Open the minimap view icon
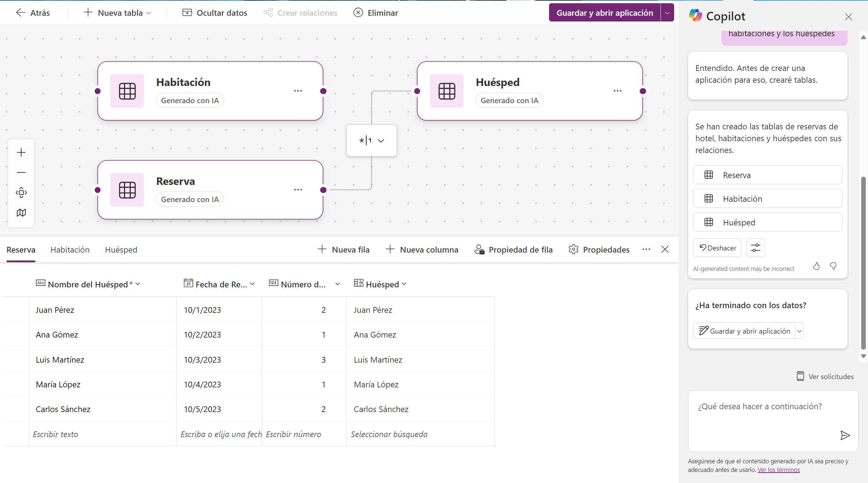 [21, 212]
